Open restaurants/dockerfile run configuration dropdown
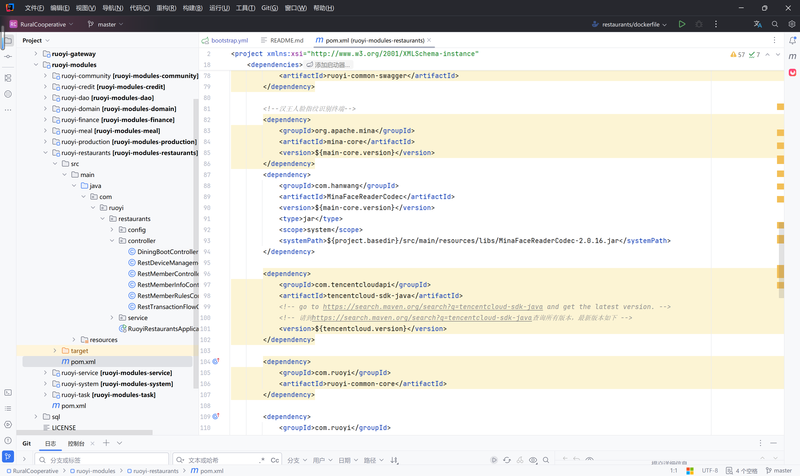800x476 pixels. click(x=630, y=24)
